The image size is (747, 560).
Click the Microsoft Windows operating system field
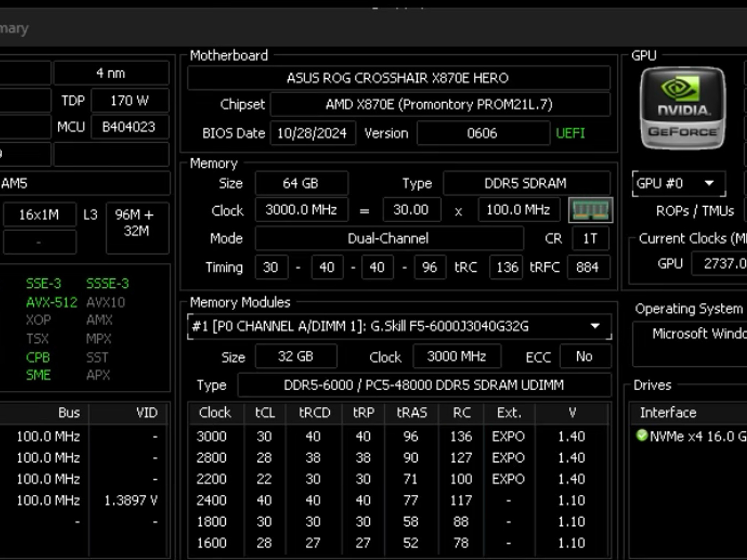690,344
